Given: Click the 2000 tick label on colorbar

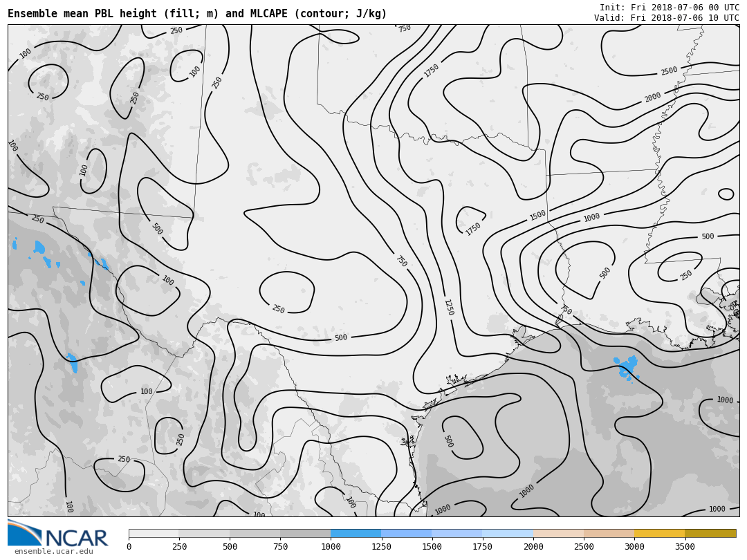Looking at the screenshot, I should click(x=533, y=547).
